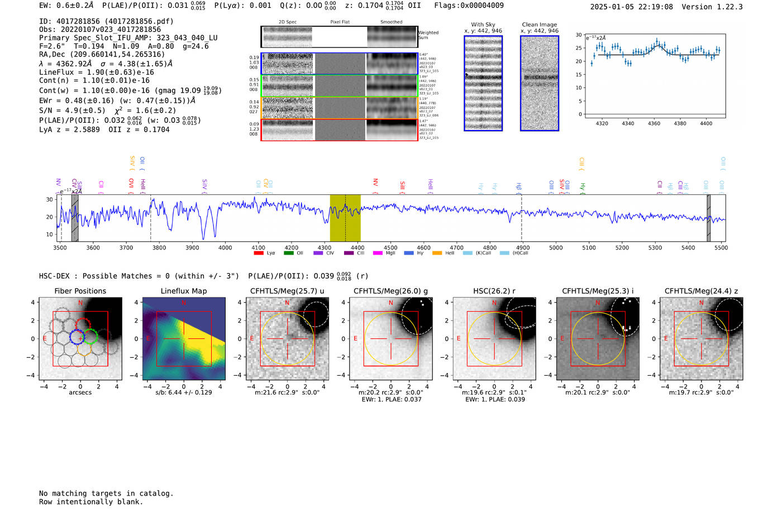Viewport: 782px width, 532px height.
Task: Select the With Sky fiber image
Action: point(483,83)
